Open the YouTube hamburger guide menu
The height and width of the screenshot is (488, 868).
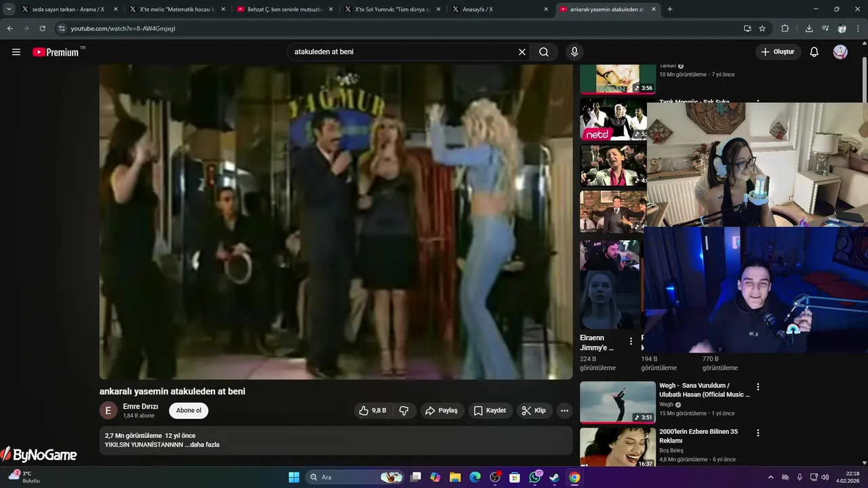click(16, 52)
